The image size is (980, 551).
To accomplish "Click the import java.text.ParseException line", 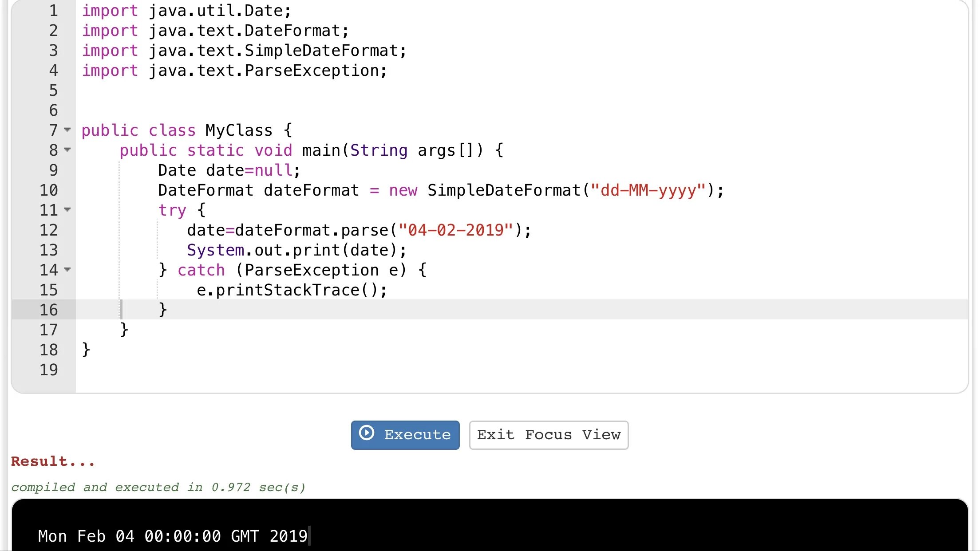I will [x=234, y=71].
